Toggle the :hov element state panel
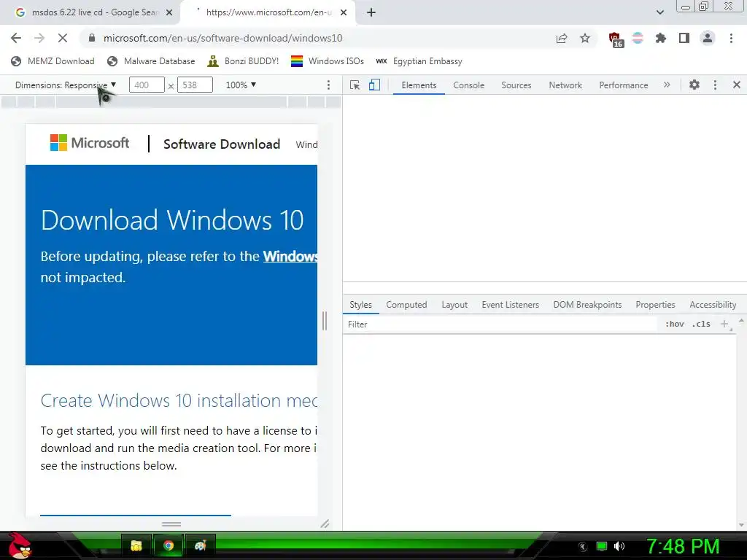The height and width of the screenshot is (560, 747). (x=674, y=324)
